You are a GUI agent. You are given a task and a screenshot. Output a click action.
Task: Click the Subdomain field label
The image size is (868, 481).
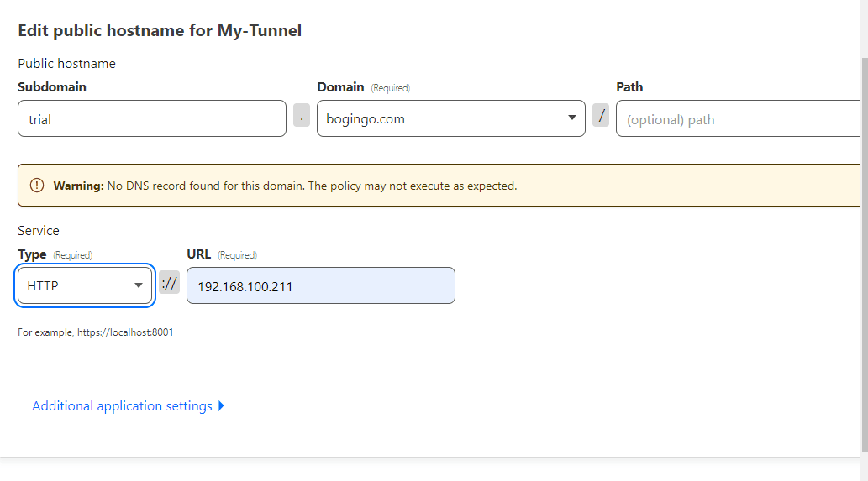[52, 86]
